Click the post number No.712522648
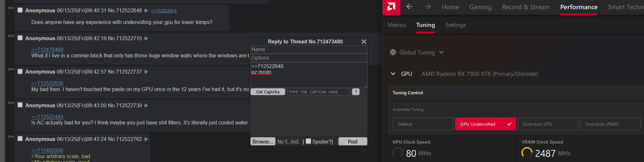Image resolution: width=644 pixels, height=162 pixels. 125,11
